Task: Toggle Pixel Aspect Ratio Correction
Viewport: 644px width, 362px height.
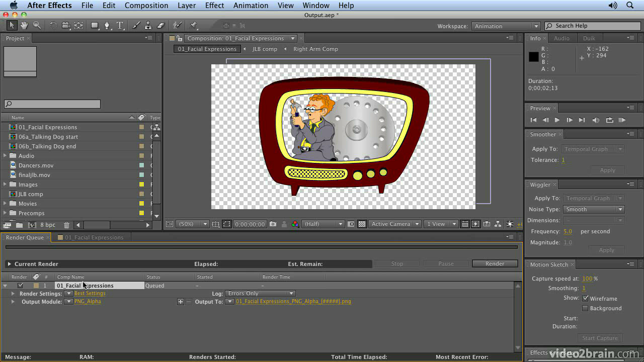Action: tap(465, 224)
